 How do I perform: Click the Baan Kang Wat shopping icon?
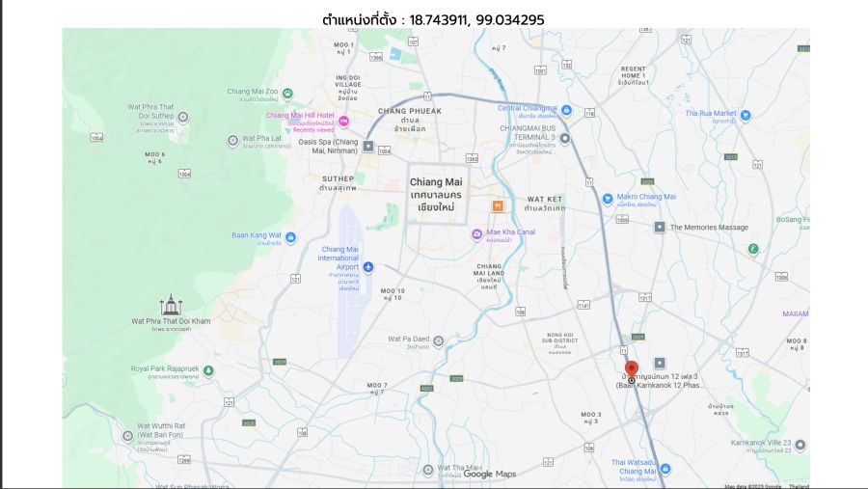290,237
